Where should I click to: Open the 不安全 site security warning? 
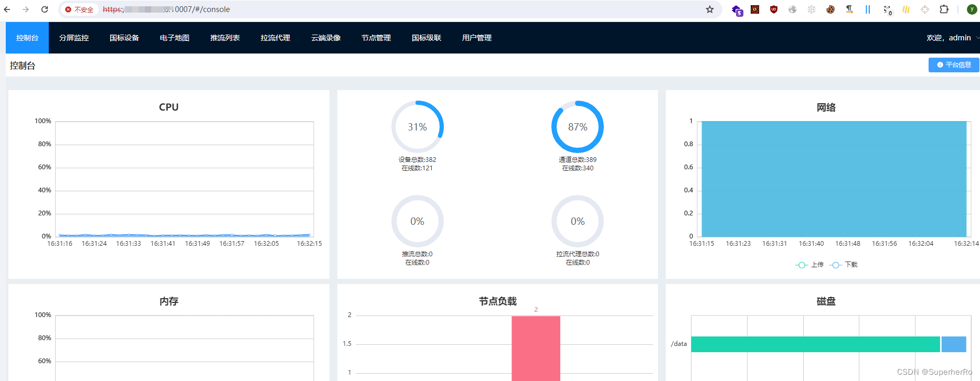coord(79,9)
